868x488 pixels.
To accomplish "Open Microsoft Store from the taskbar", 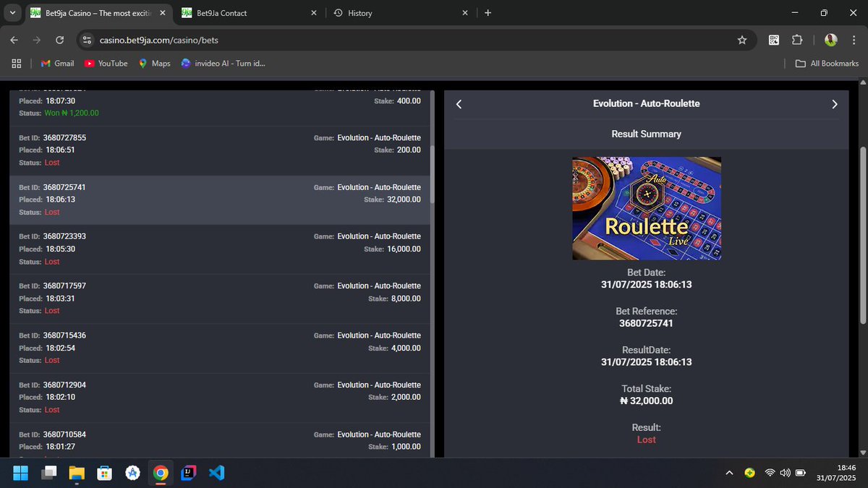I will [x=105, y=473].
